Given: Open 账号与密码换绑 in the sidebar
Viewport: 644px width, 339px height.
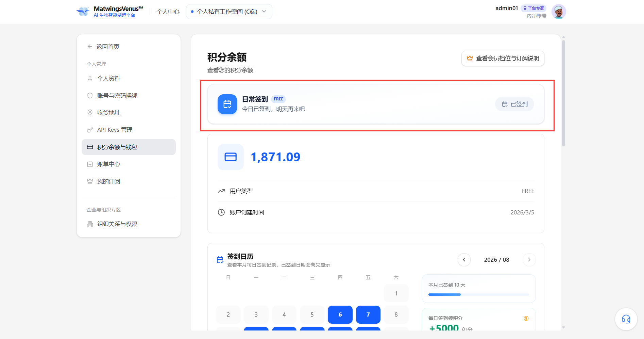Looking at the screenshot, I should pos(129,96).
